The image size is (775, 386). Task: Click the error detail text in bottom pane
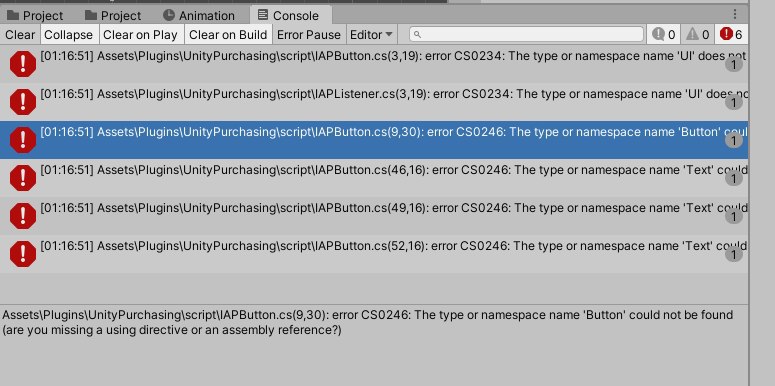click(x=368, y=322)
